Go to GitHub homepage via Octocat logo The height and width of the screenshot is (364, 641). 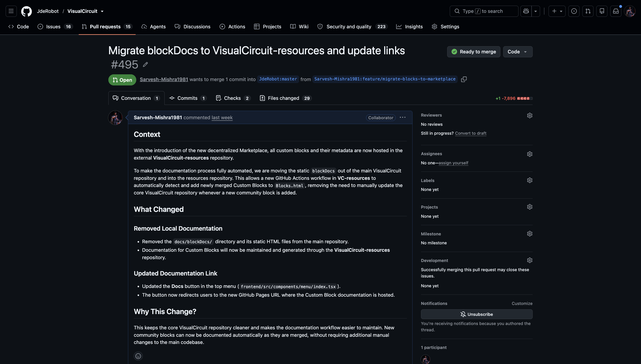pyautogui.click(x=27, y=11)
